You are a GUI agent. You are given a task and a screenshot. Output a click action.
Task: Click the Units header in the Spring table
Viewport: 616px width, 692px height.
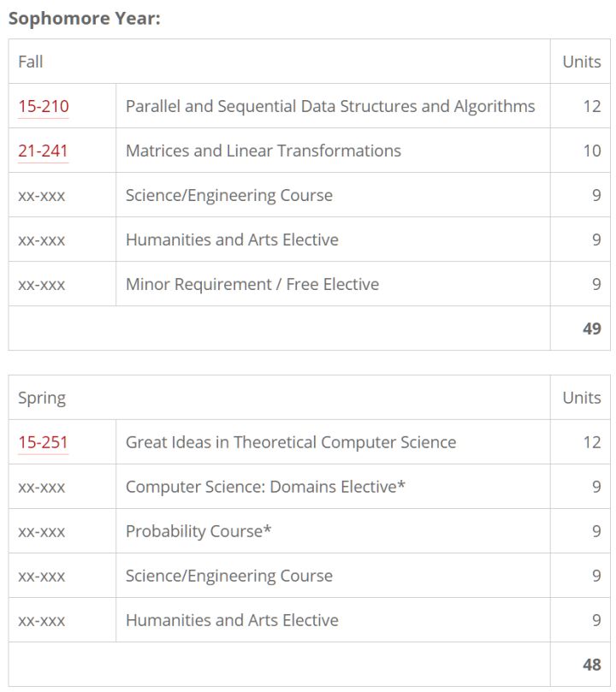(581, 399)
